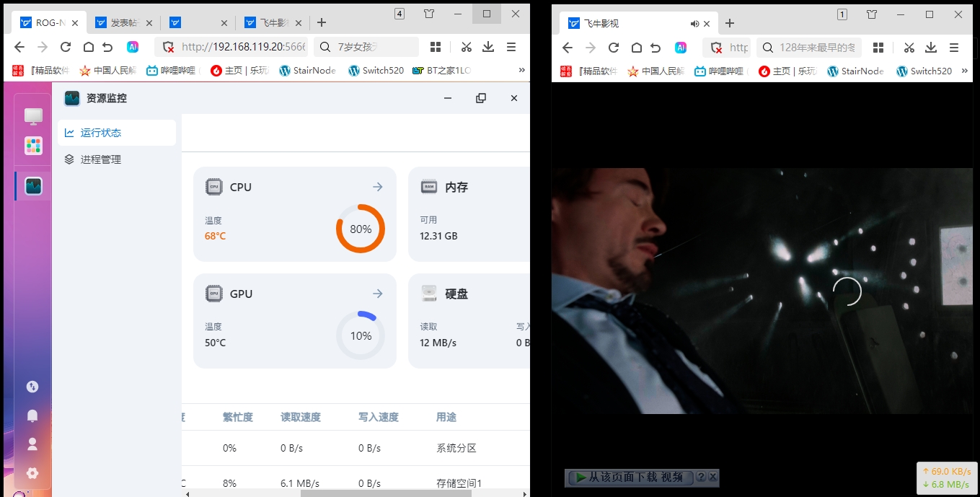Open the CPU details arrow
The image size is (980, 497).
click(377, 187)
